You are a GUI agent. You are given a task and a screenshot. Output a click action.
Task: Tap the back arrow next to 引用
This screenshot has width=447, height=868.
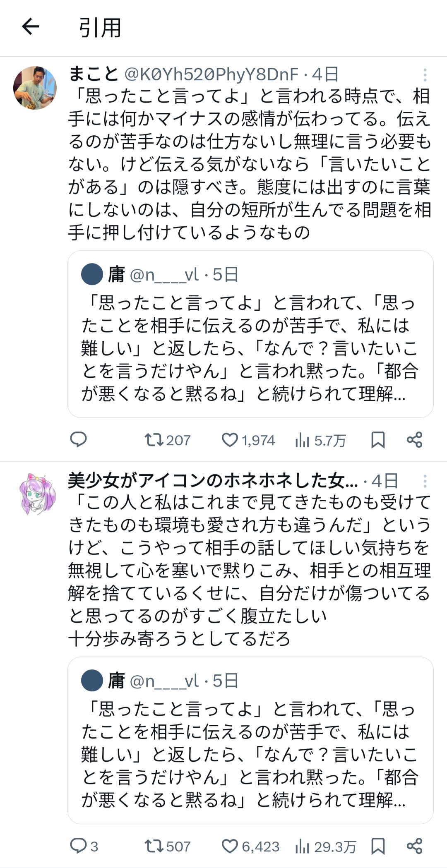click(31, 27)
